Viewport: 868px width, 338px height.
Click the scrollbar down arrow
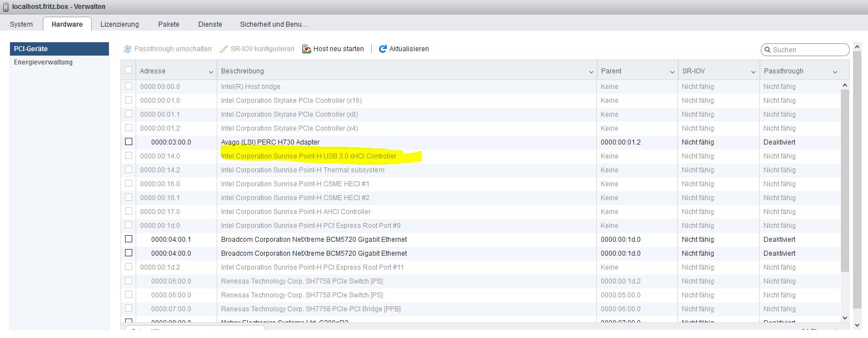[x=845, y=317]
